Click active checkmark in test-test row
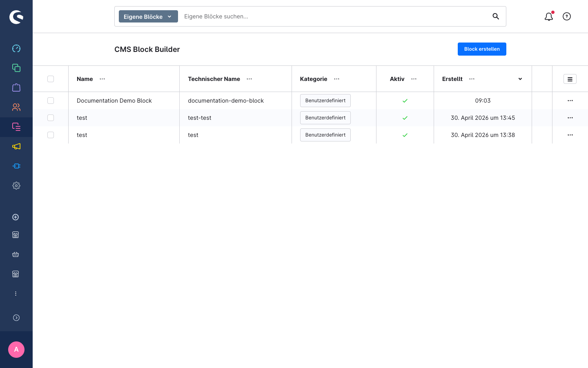 click(405, 118)
